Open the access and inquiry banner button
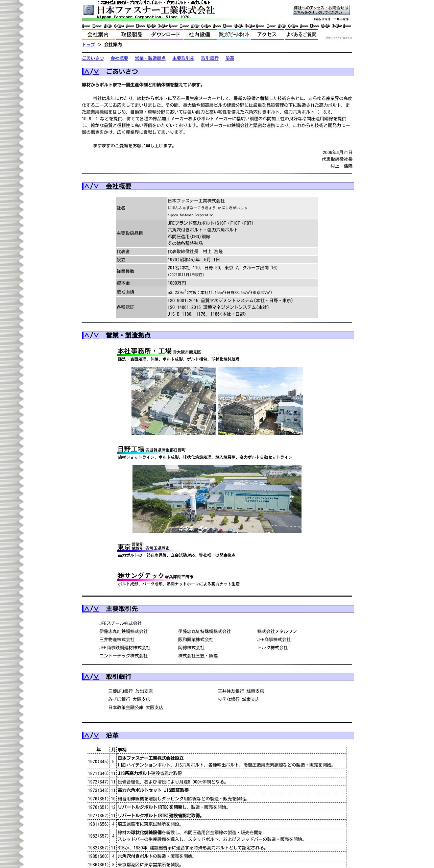 click(321, 10)
